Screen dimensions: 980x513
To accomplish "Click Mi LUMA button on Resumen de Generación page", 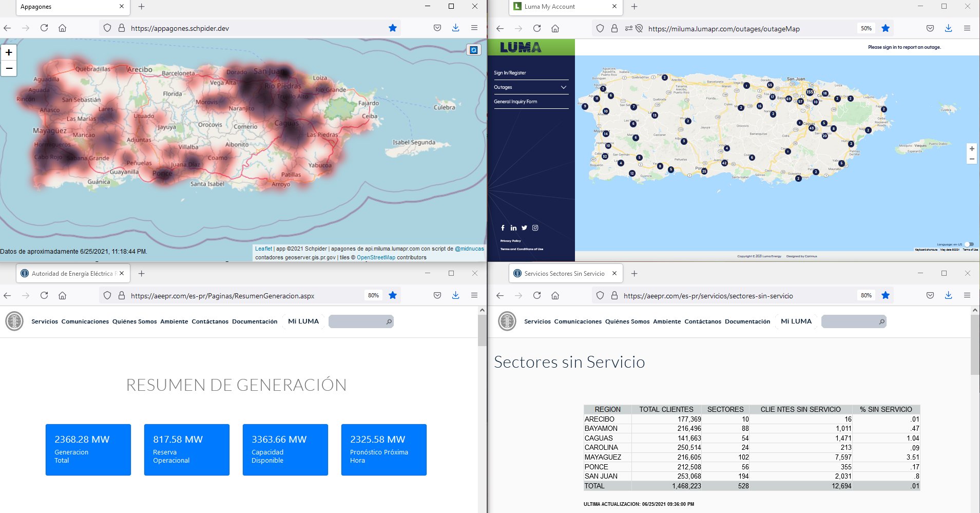I will (303, 321).
